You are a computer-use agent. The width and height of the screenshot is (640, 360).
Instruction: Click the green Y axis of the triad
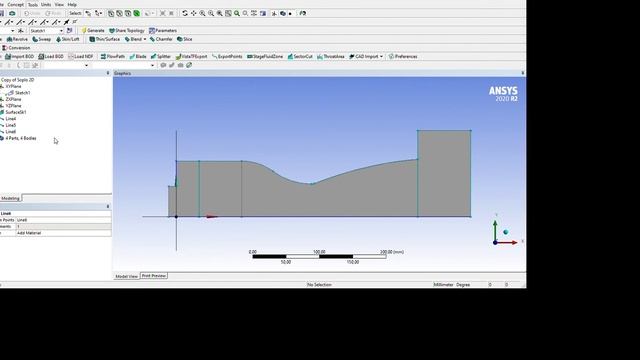495,230
